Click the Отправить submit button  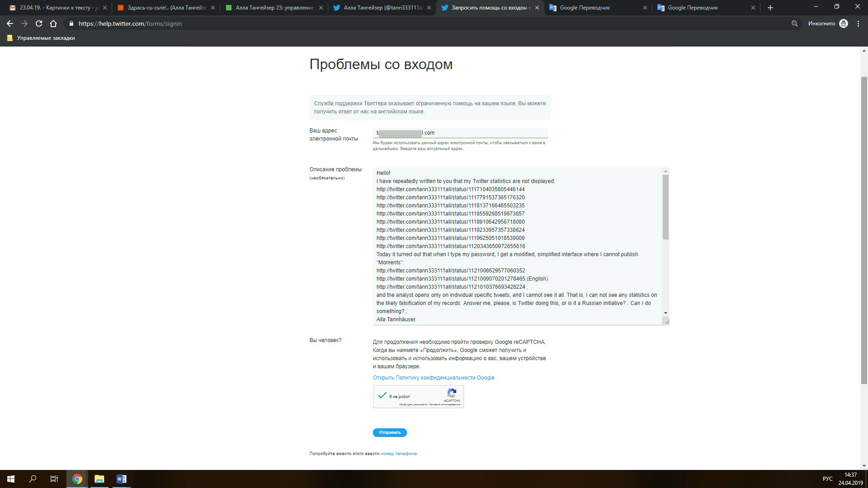390,432
